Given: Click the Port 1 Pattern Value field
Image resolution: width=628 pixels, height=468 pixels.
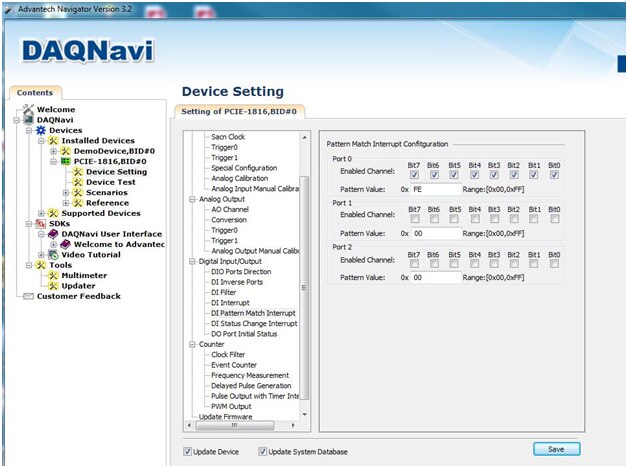Looking at the screenshot, I should point(436,233).
